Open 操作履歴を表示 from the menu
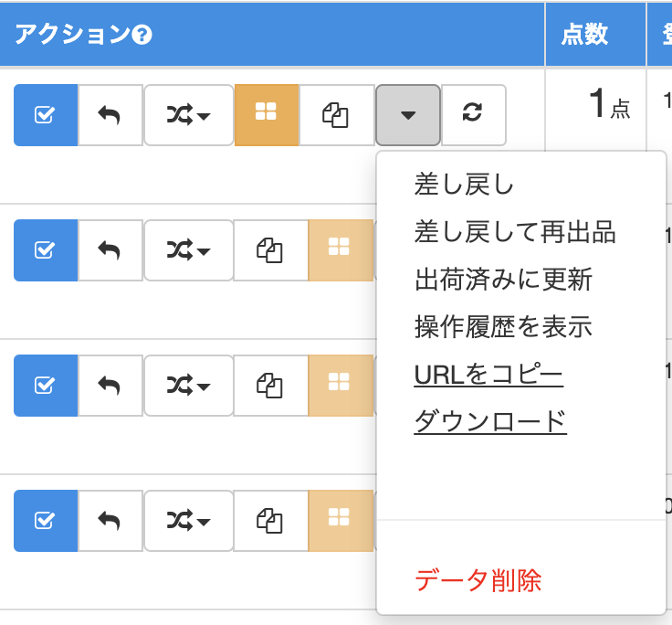The width and height of the screenshot is (672, 625). 503,327
